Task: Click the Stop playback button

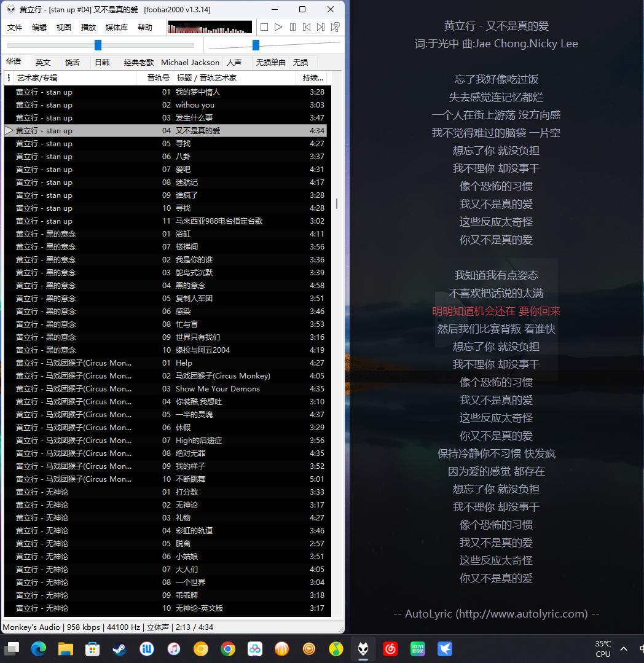Action: 264,27
